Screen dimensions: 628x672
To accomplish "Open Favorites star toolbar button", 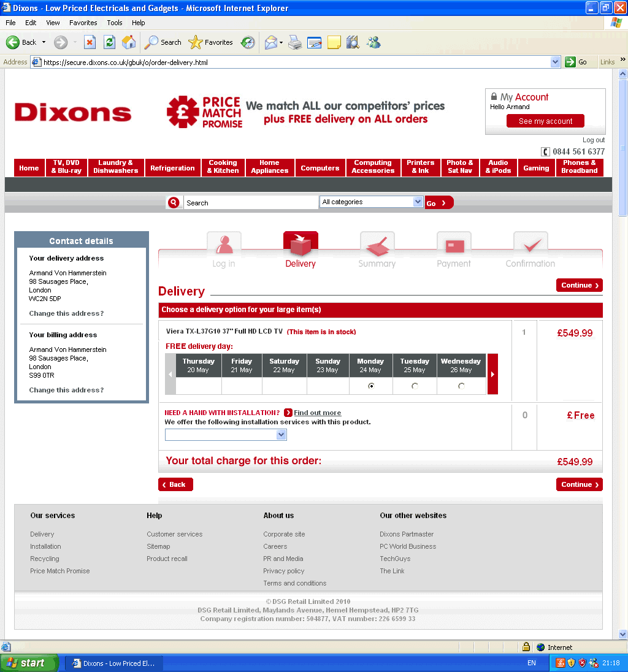I will [210, 42].
